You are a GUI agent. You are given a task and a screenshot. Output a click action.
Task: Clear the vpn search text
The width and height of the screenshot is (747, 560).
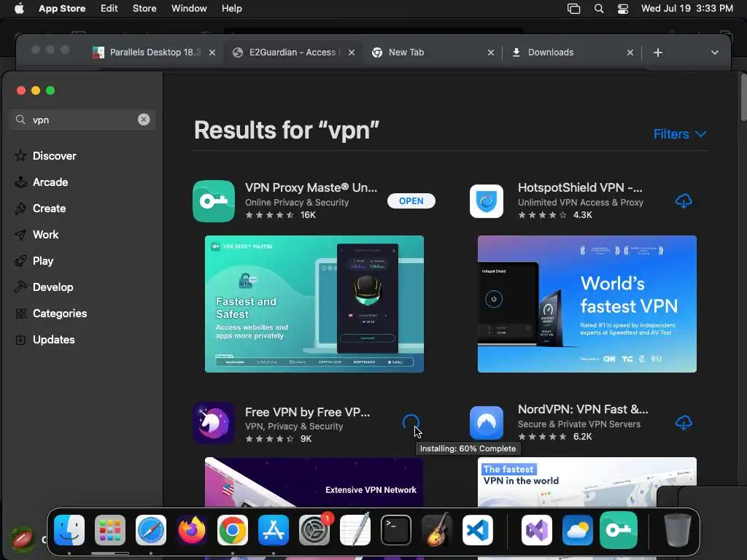tap(144, 120)
